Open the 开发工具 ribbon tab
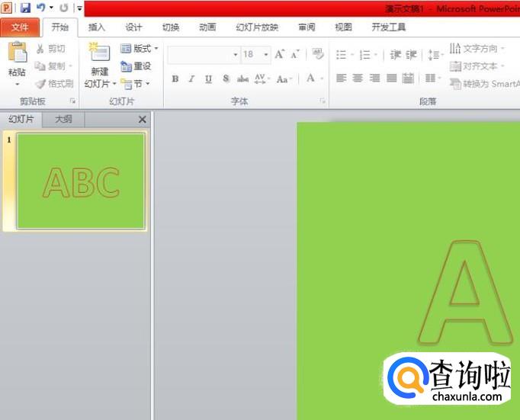The height and width of the screenshot is (420, 520). pyautogui.click(x=389, y=27)
